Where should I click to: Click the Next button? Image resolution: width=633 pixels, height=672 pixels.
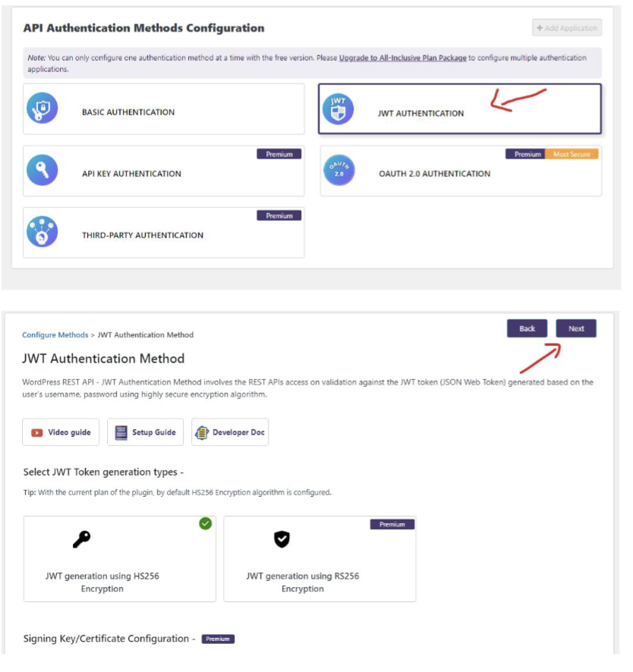(576, 328)
